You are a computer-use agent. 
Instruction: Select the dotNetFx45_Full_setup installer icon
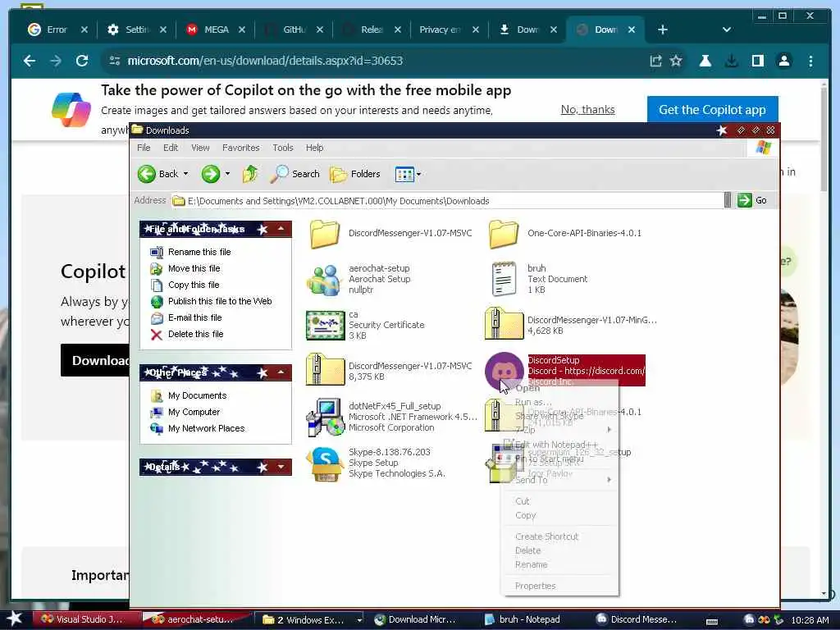tap(325, 417)
